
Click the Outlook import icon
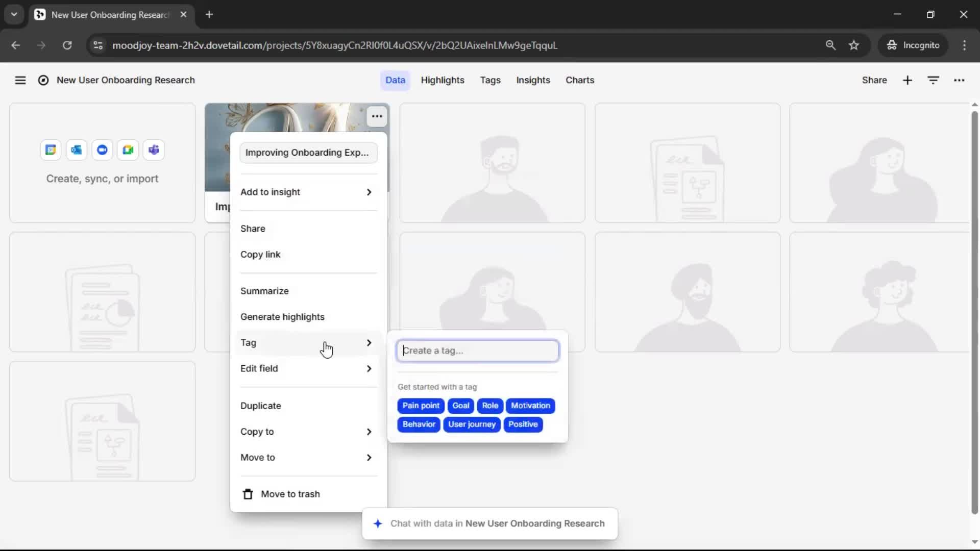(77, 150)
